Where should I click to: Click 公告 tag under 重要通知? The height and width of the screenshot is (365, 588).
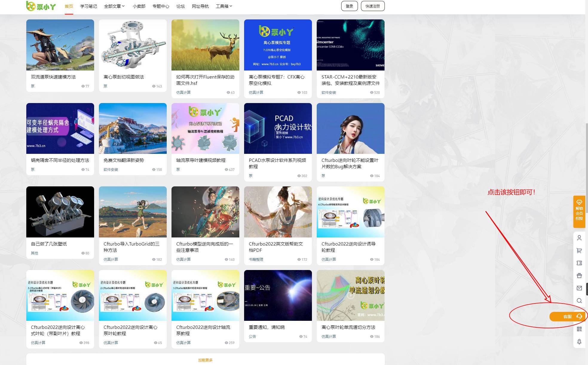252,337
